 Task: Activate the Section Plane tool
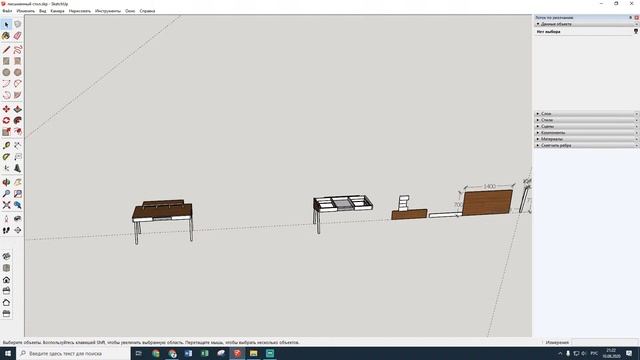[18, 230]
